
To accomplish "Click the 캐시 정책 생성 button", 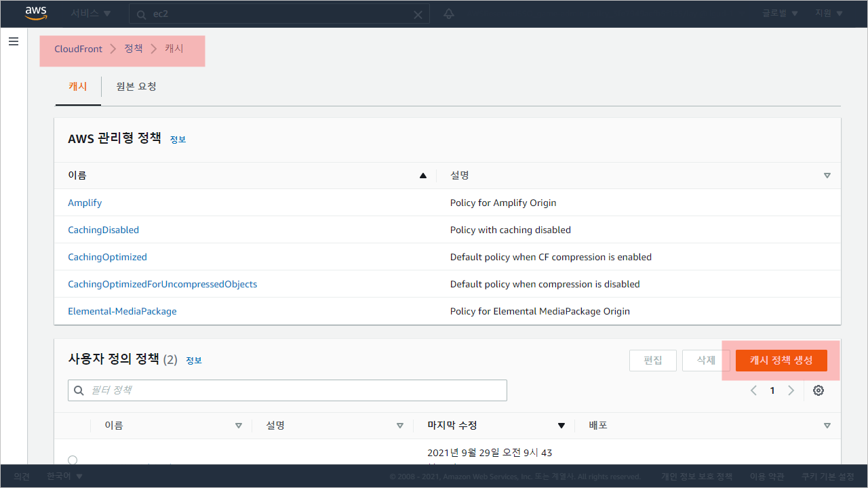I will (x=781, y=361).
